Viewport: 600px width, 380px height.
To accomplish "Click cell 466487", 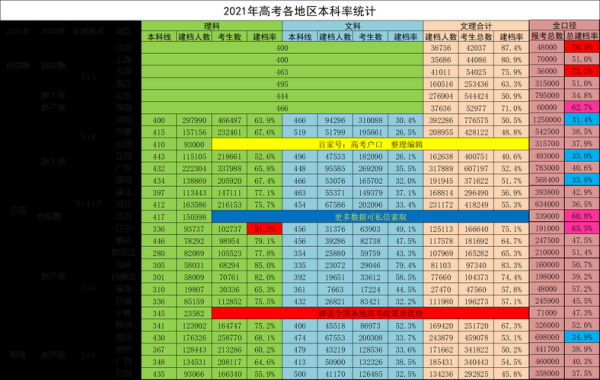I will [x=229, y=120].
